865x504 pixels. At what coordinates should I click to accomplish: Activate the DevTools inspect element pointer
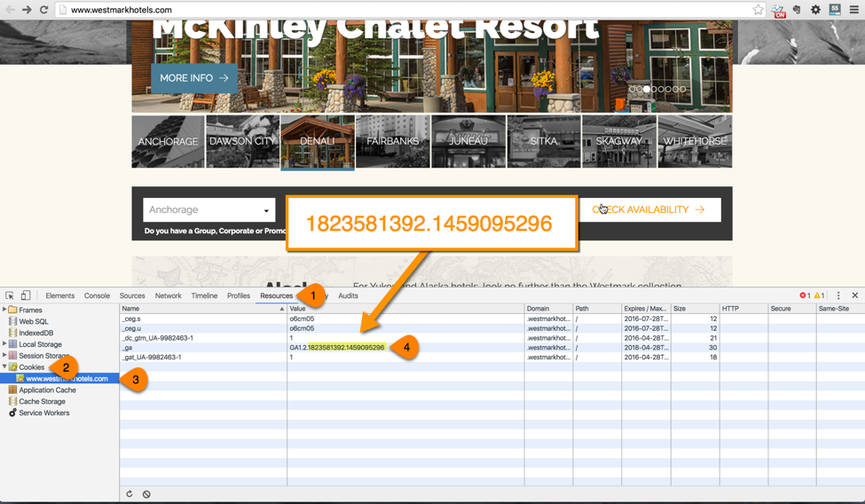(10, 295)
